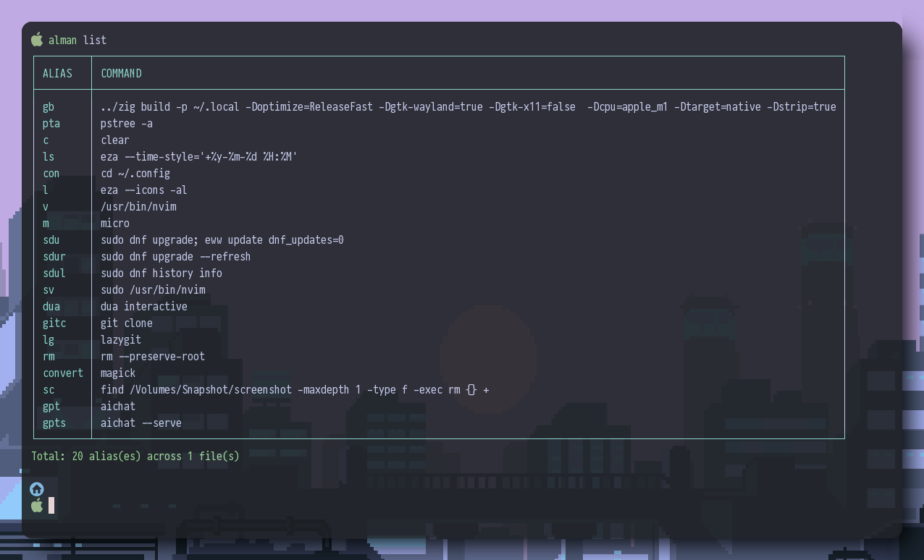
Task: Click the 'micro' command text
Action: pyautogui.click(x=115, y=224)
